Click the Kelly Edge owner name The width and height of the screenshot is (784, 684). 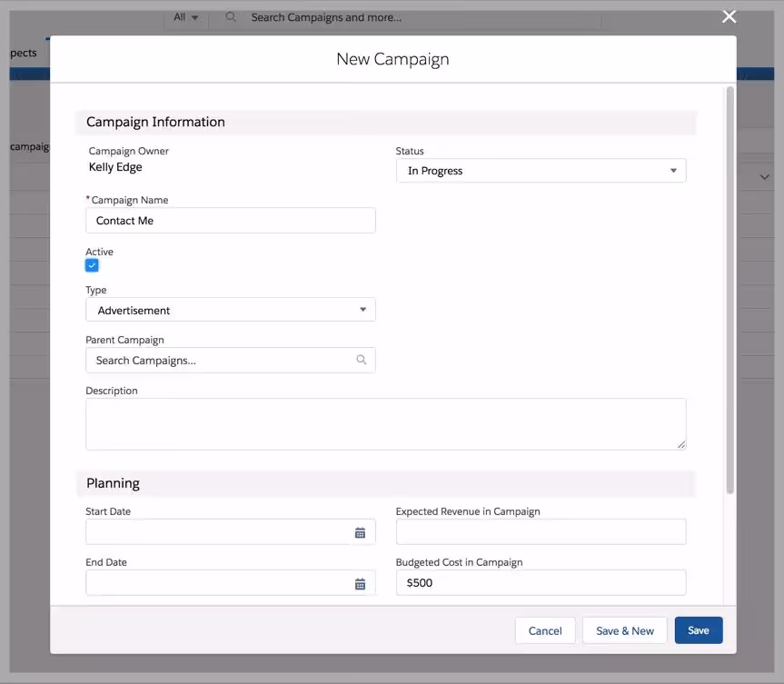(115, 167)
